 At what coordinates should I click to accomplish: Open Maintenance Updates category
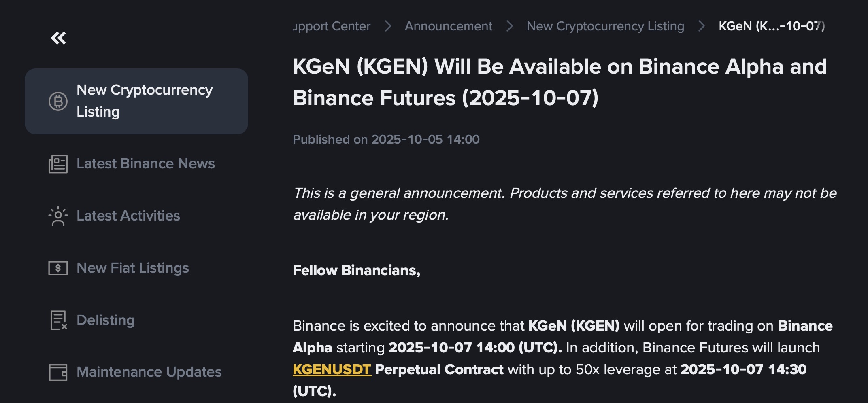point(149,372)
